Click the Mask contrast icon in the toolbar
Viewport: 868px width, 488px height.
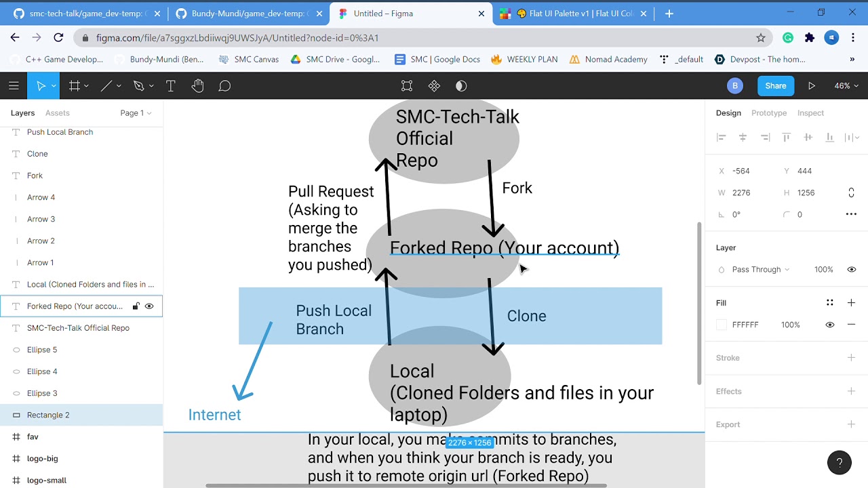[461, 86]
